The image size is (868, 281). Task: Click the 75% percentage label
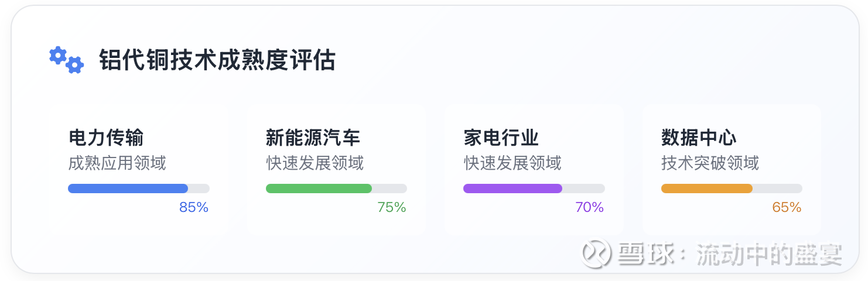(x=392, y=207)
